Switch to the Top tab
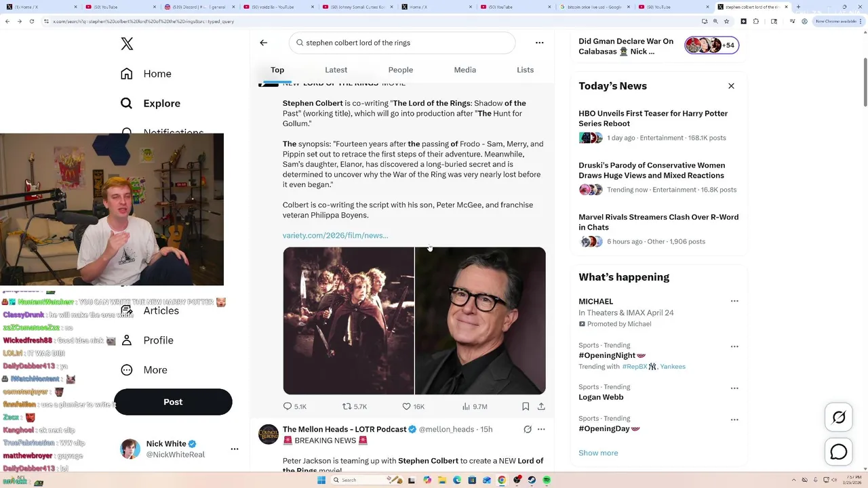This screenshot has width=868, height=488. [277, 70]
